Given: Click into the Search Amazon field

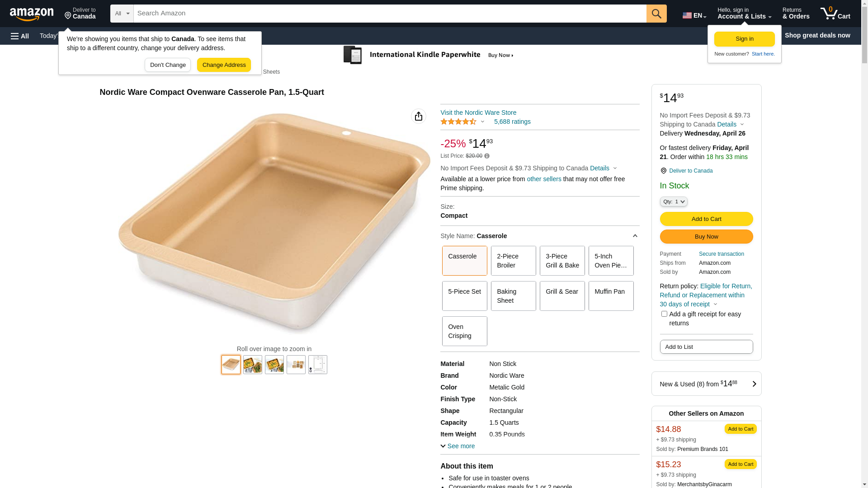Looking at the screenshot, I should coord(389,14).
